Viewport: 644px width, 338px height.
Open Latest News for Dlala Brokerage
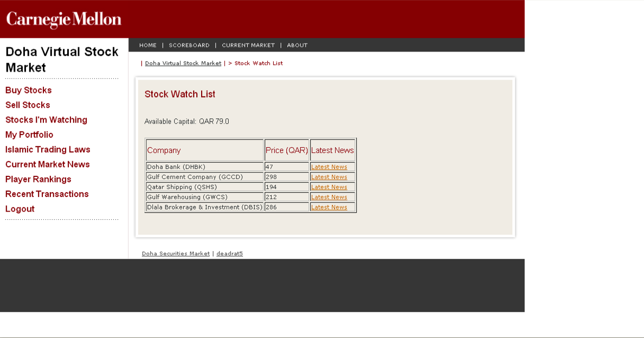329,207
